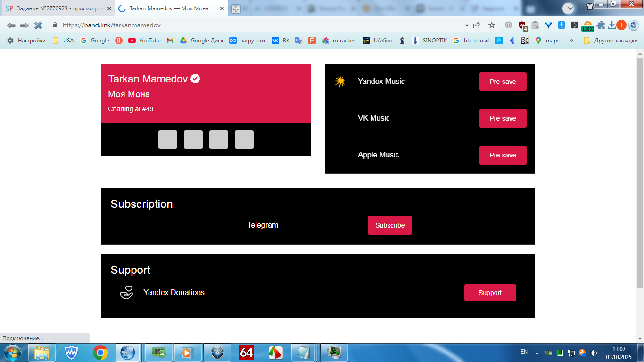Image resolution: width=644 pixels, height=362 pixels.
Task: Click the 'Tarkan Mamedov' artist name
Action: (x=148, y=79)
